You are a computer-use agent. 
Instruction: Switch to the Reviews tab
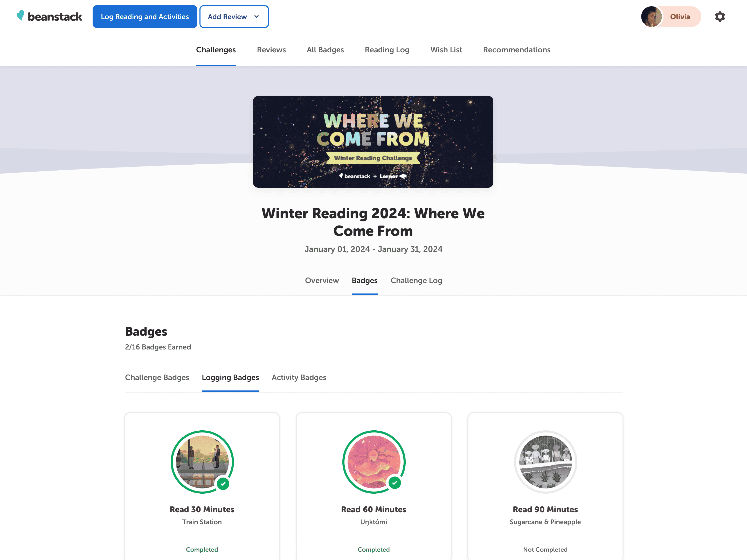coord(271,50)
